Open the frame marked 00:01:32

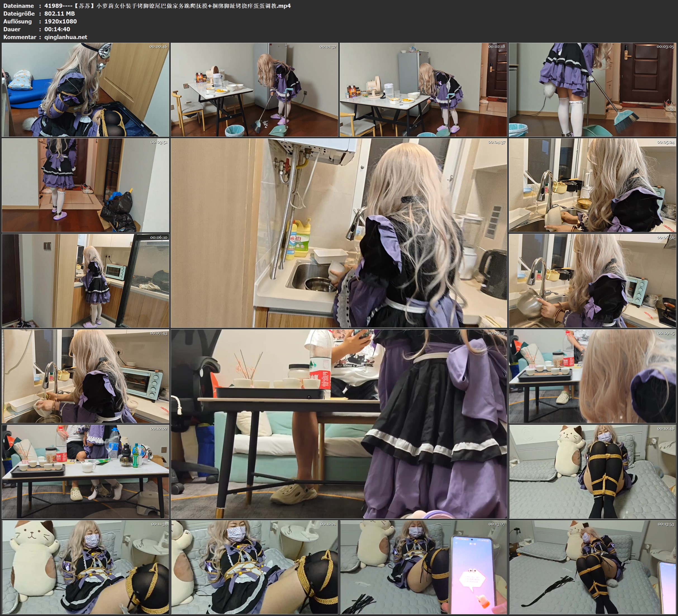[x=254, y=89]
